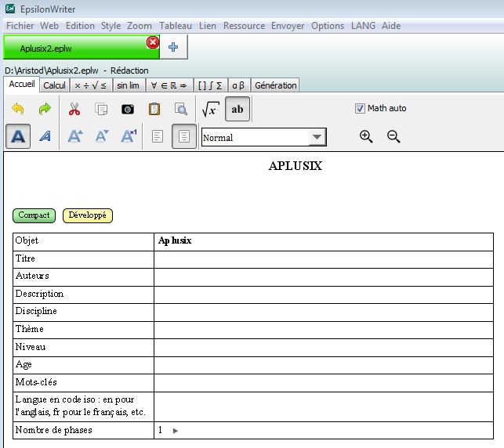Click the camera snapshot icon
The height and width of the screenshot is (448, 504).
coord(128,110)
